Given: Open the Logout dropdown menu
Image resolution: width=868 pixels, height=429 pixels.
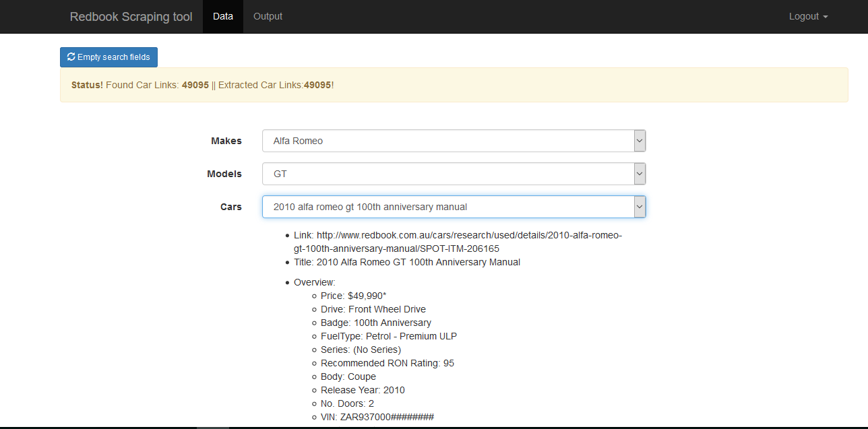Looking at the screenshot, I should click(808, 16).
